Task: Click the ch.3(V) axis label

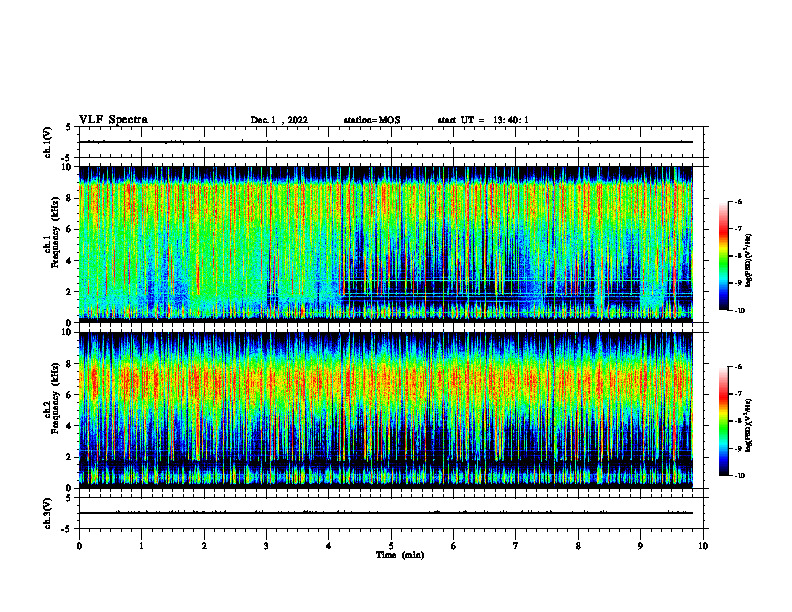Action: point(48,513)
